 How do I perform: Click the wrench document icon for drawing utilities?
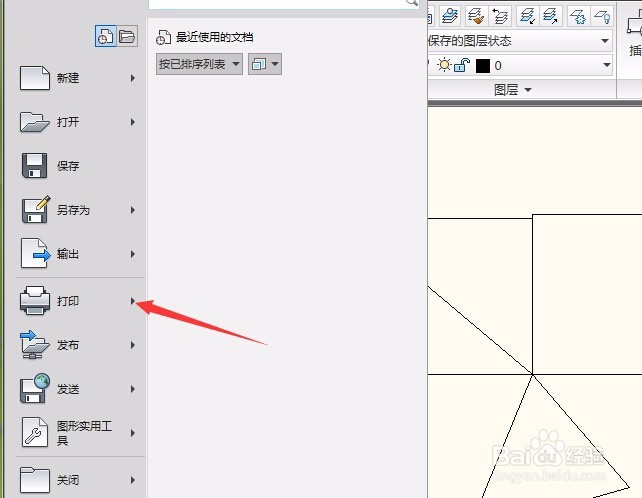coord(34,432)
